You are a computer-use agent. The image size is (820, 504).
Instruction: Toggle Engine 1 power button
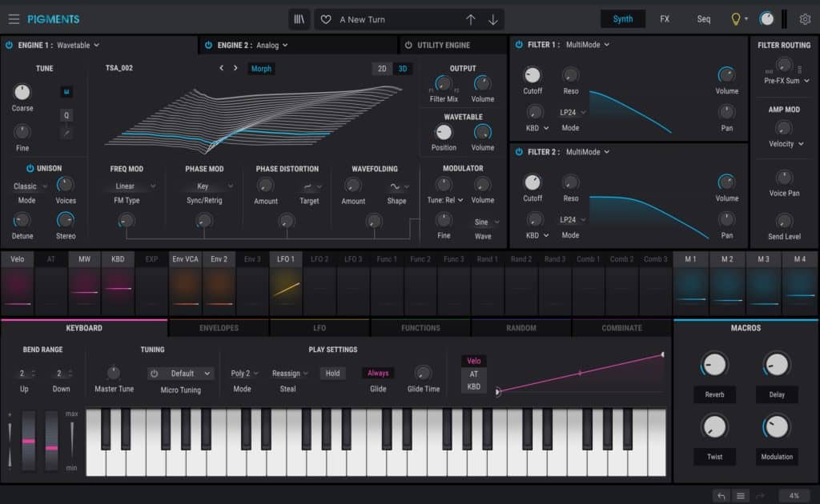click(x=9, y=45)
